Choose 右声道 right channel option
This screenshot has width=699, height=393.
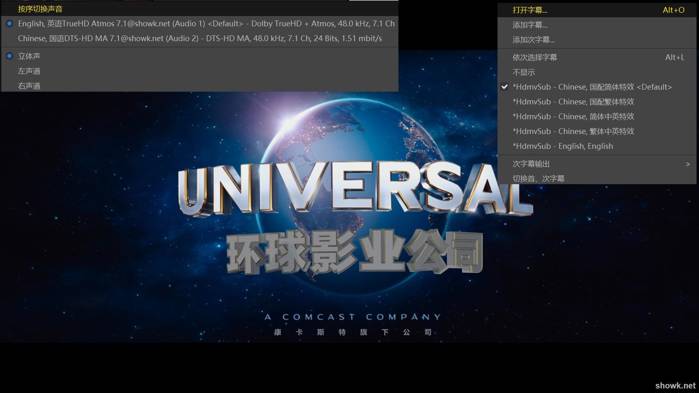tap(200, 86)
